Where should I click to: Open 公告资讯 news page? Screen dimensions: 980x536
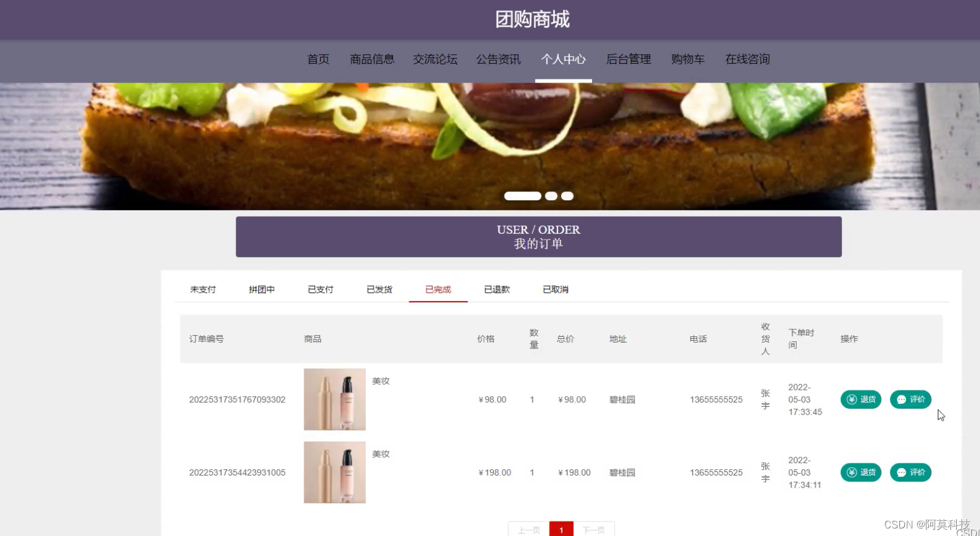(x=498, y=59)
